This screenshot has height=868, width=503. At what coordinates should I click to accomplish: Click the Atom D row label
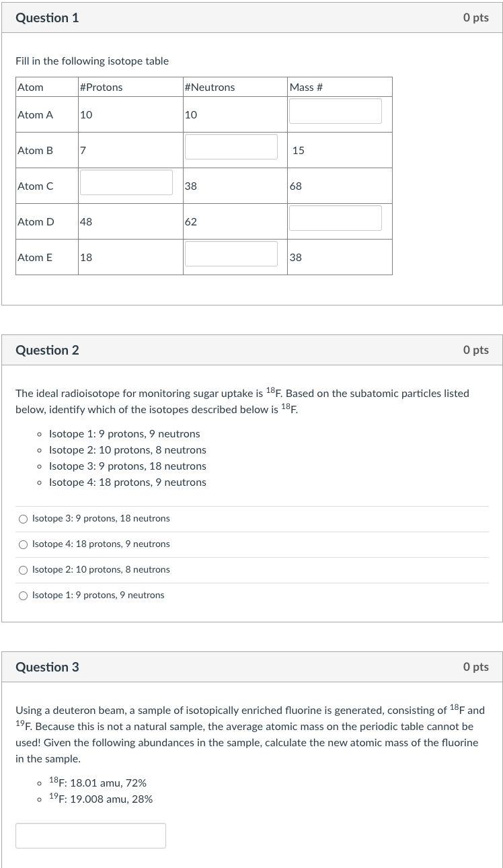click(36, 222)
